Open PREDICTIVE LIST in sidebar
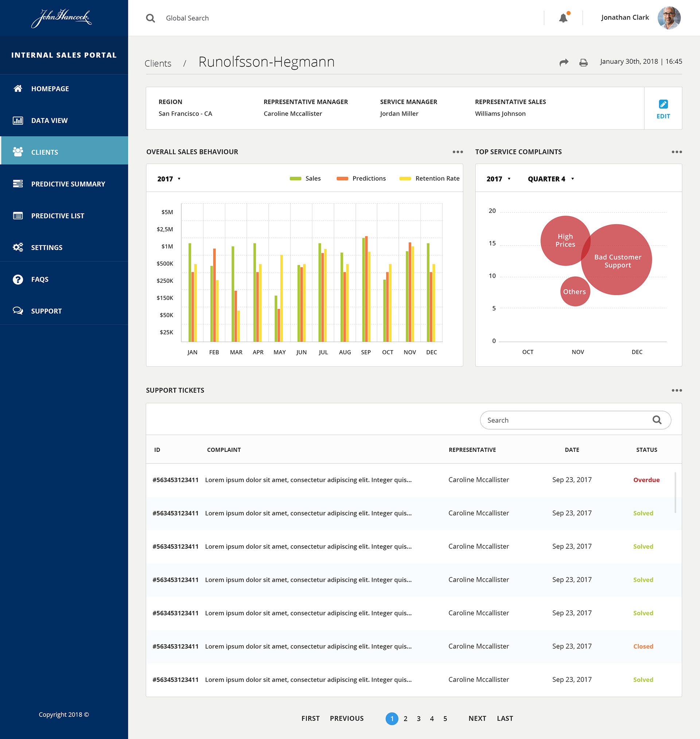The width and height of the screenshot is (700, 739). click(x=64, y=215)
